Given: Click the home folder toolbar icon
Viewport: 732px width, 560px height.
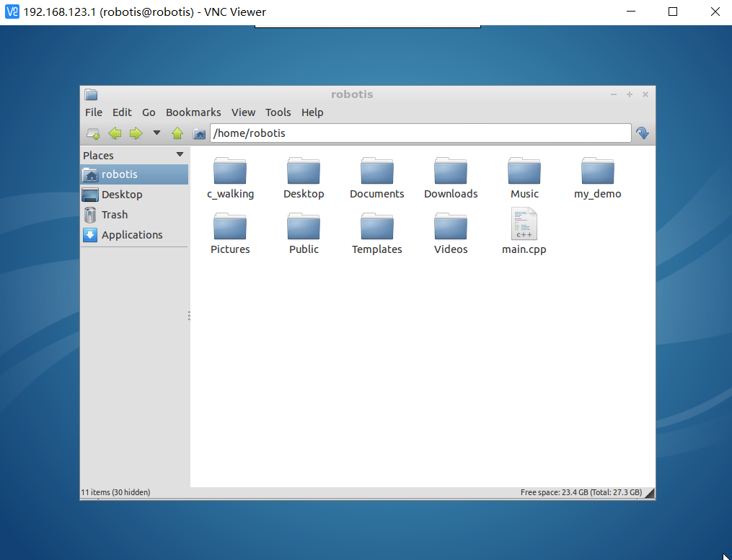Looking at the screenshot, I should pos(199,133).
